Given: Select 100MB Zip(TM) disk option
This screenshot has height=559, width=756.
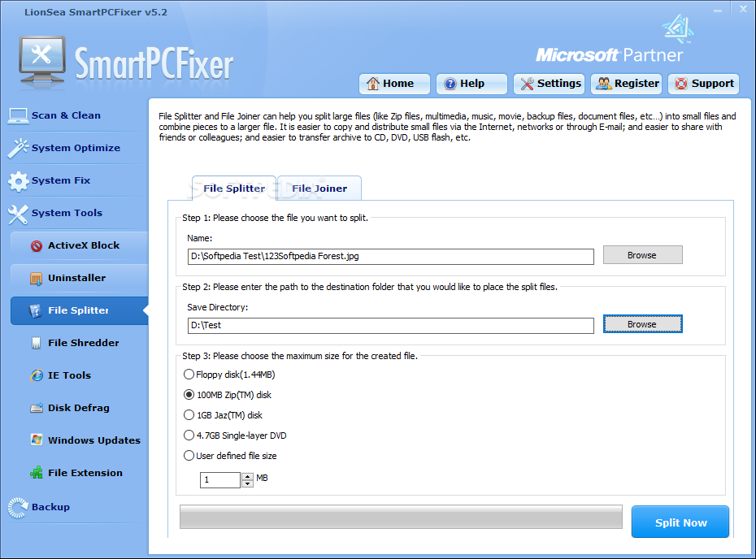Looking at the screenshot, I should point(189,395).
